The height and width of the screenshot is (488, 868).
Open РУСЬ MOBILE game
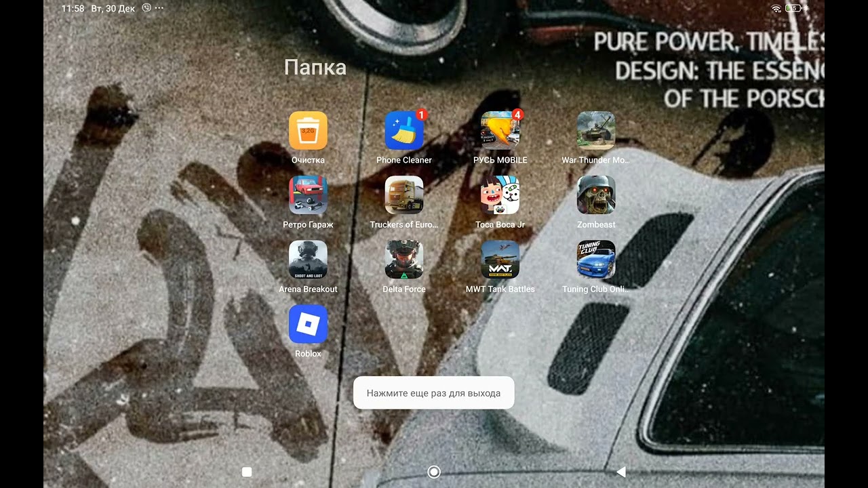point(500,130)
